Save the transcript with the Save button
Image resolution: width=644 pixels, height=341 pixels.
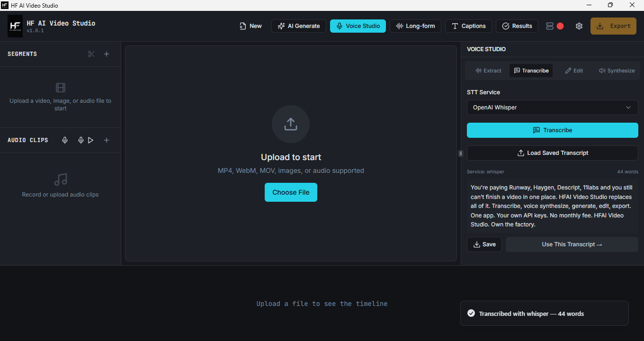click(x=484, y=244)
